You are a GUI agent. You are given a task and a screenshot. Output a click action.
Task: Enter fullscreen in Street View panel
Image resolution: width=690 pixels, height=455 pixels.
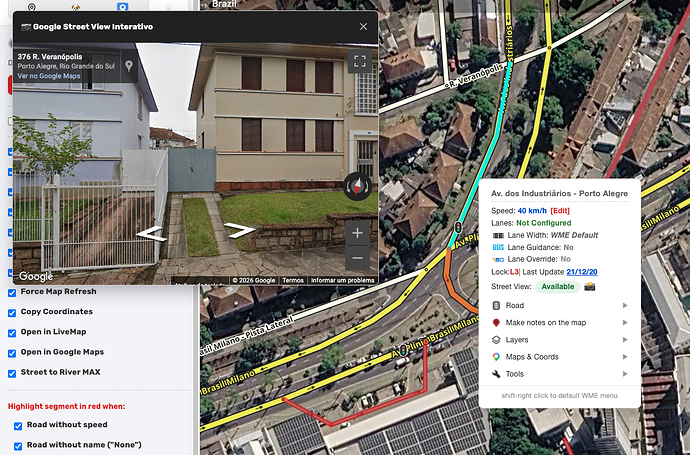[360, 61]
